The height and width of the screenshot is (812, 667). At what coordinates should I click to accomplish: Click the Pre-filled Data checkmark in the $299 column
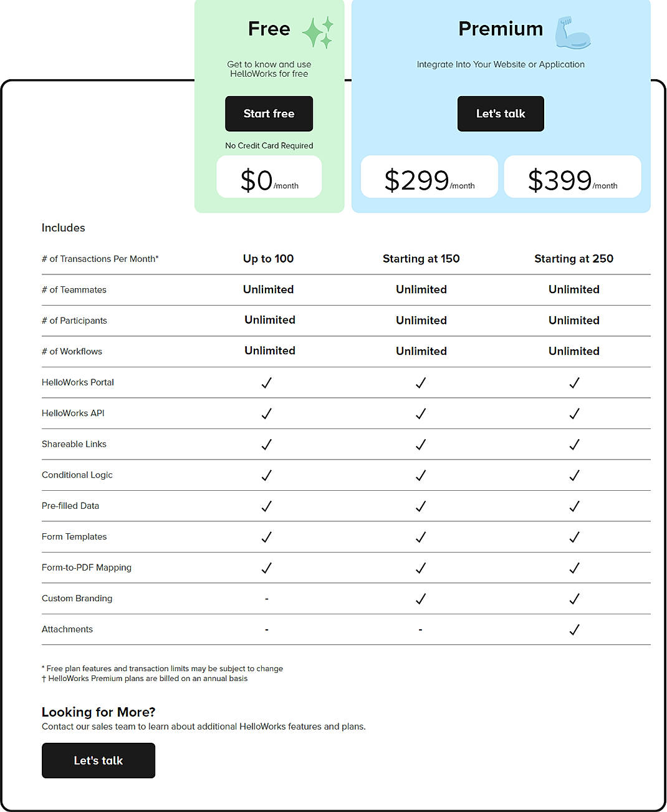(421, 506)
